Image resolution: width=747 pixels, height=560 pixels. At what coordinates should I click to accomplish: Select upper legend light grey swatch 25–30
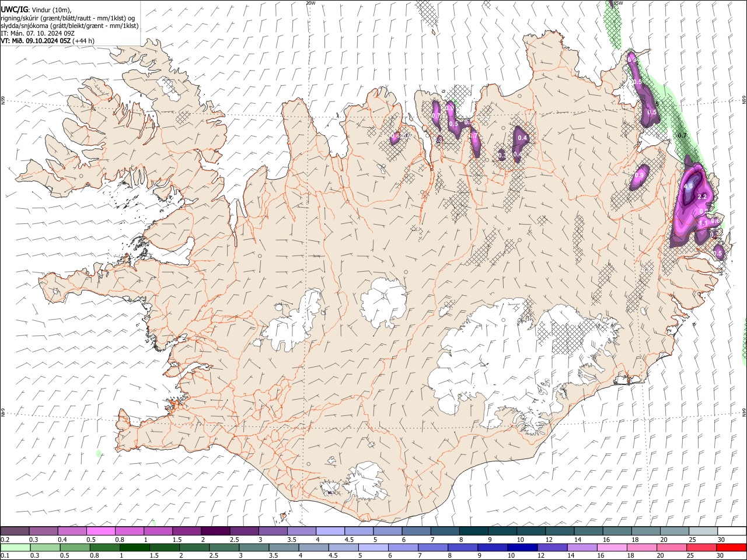(x=704, y=531)
